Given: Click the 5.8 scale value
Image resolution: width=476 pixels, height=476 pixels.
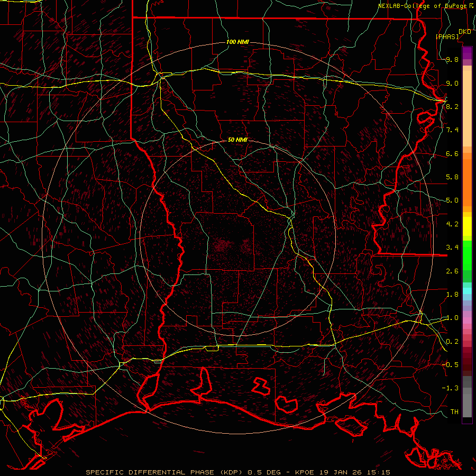Looking at the screenshot, I should (x=452, y=177).
